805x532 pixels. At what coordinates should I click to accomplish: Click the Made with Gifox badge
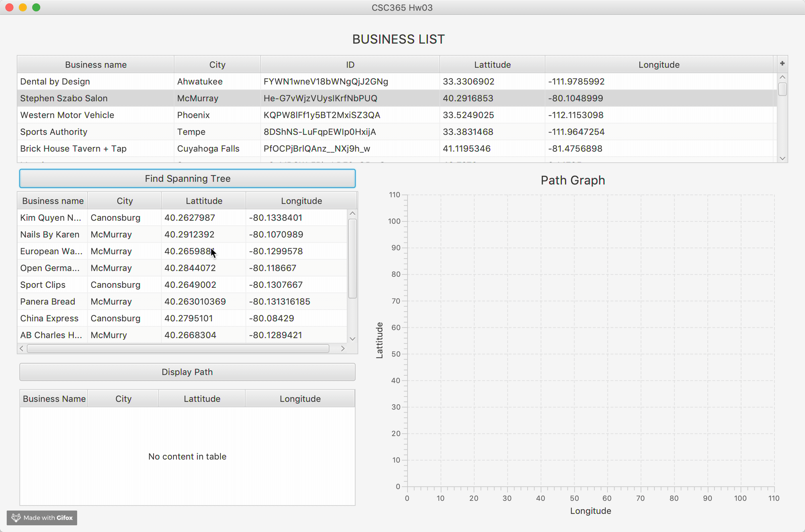click(x=42, y=518)
